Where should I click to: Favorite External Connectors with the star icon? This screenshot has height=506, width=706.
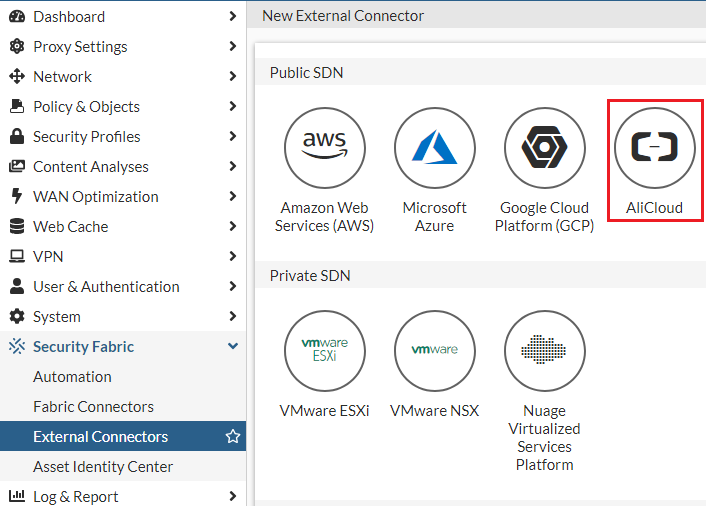coord(233,437)
